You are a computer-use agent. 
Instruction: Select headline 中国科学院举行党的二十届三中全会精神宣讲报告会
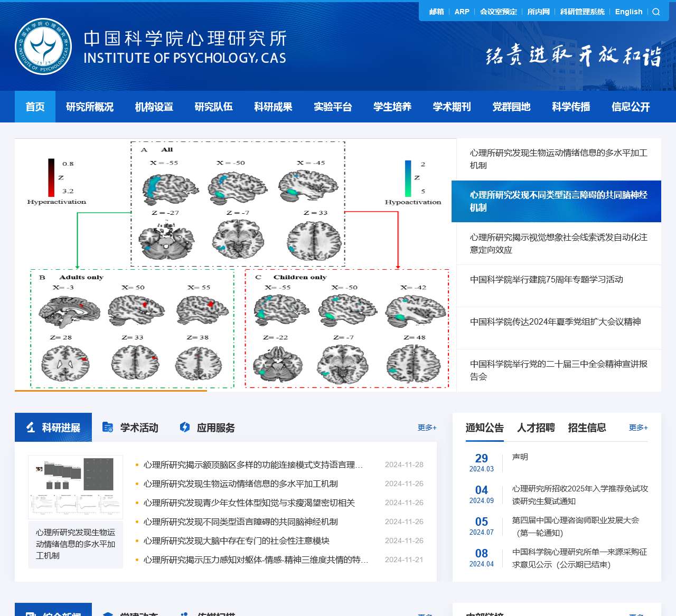click(x=559, y=370)
